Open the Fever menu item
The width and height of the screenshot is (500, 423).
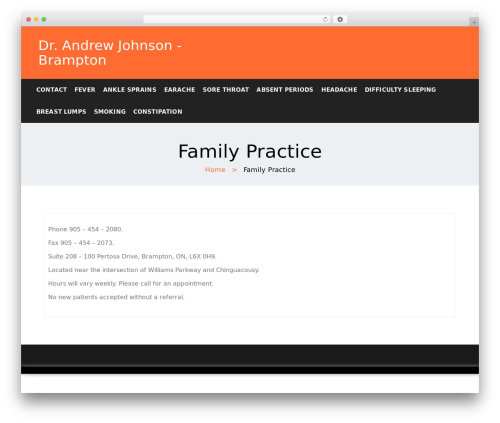pyautogui.click(x=85, y=90)
